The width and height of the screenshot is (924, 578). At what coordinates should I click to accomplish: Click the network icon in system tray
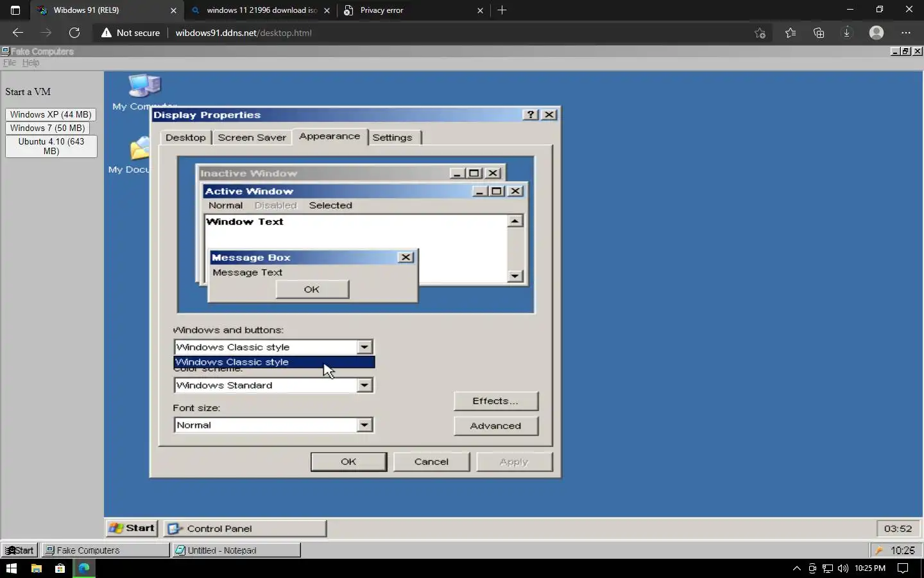tap(828, 568)
